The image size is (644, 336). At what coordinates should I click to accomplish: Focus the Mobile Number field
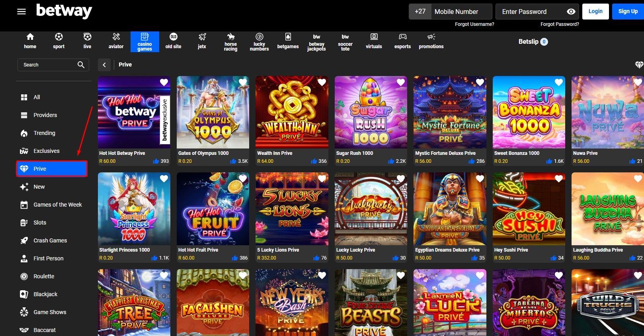click(x=462, y=12)
